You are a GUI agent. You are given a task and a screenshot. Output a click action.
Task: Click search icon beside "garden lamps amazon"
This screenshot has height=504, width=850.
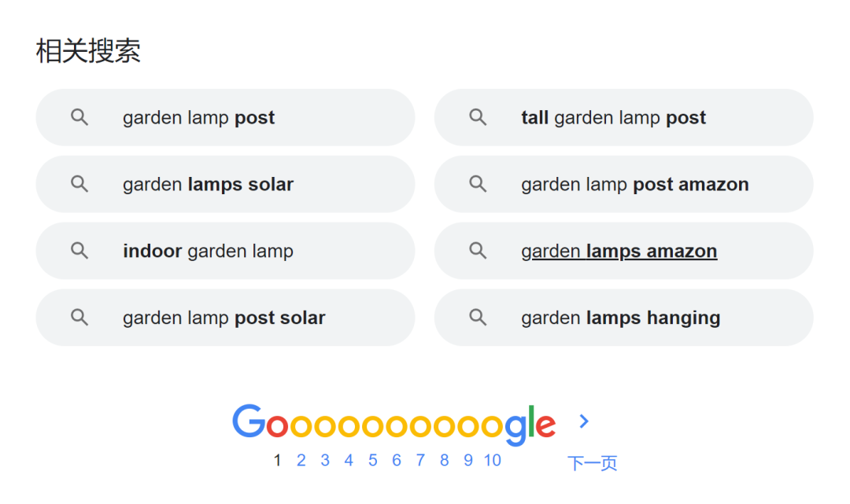click(478, 252)
